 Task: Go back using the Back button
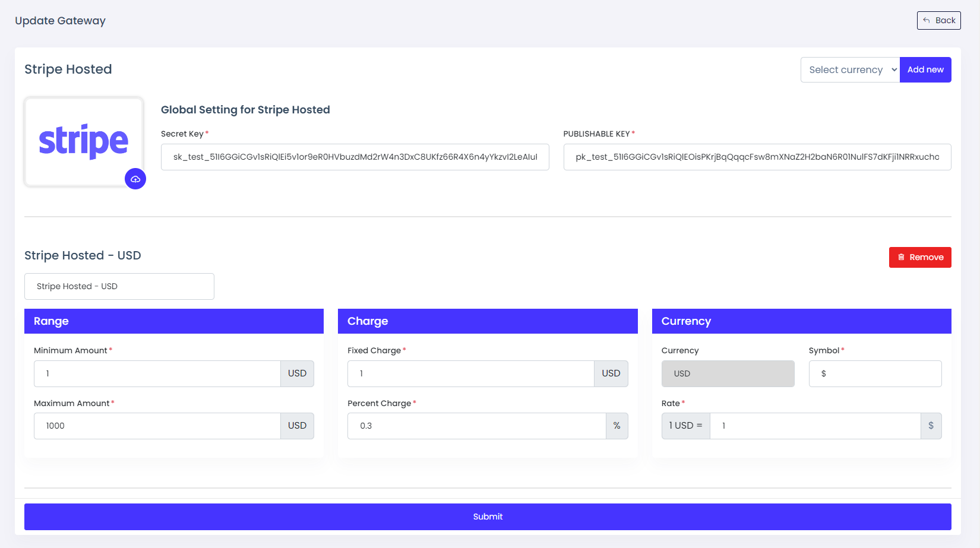tap(938, 20)
